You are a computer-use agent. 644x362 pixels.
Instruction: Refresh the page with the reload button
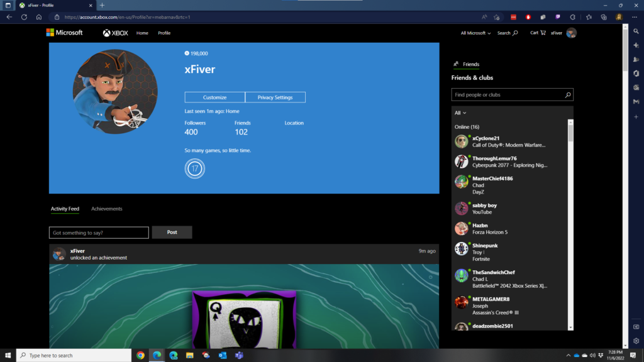tap(24, 17)
